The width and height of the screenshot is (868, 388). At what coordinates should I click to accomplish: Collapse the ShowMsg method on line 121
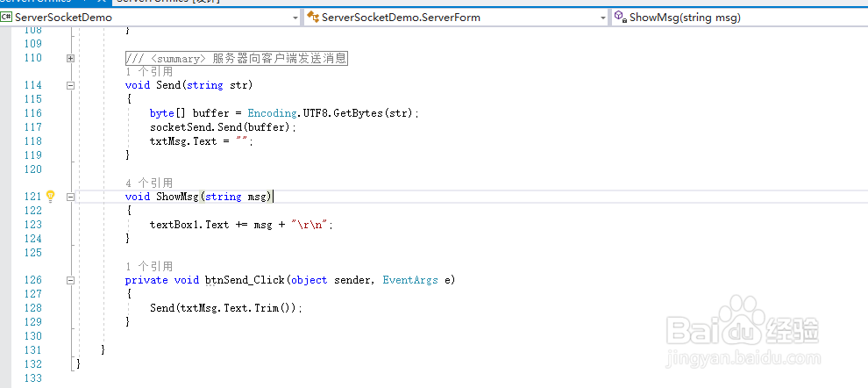70,197
